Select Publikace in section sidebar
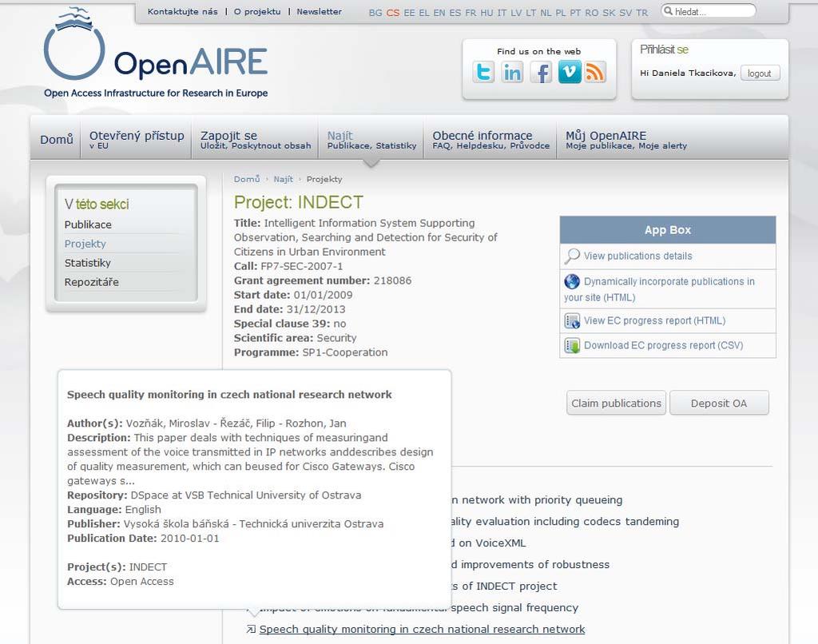818x644 pixels. pyautogui.click(x=88, y=225)
